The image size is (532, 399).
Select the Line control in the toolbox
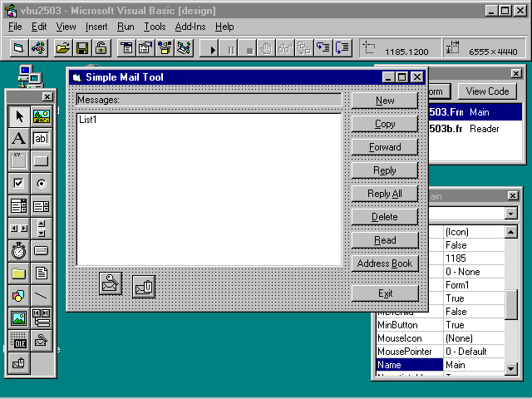tap(41, 295)
